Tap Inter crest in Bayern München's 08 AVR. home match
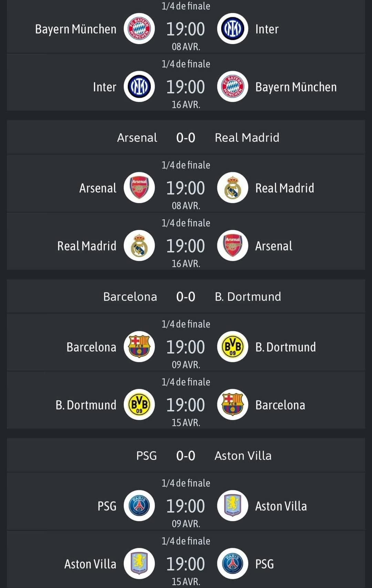Image resolution: width=372 pixels, height=588 pixels. point(232,29)
